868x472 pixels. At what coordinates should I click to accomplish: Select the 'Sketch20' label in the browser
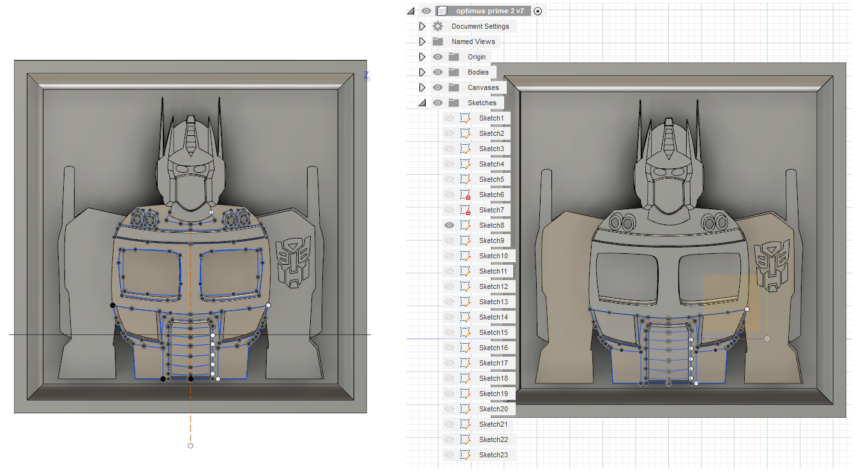pos(494,409)
